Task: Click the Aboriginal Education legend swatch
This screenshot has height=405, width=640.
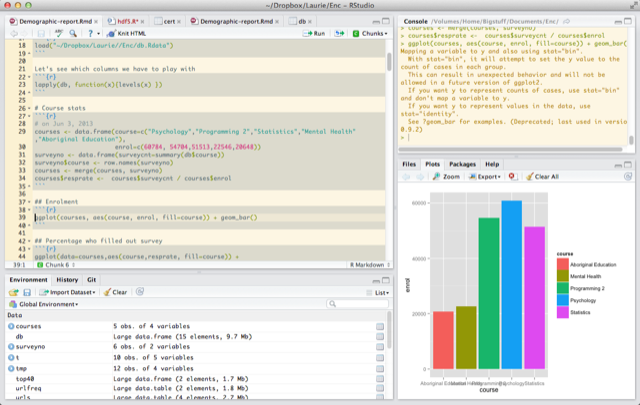Action: click(x=563, y=265)
